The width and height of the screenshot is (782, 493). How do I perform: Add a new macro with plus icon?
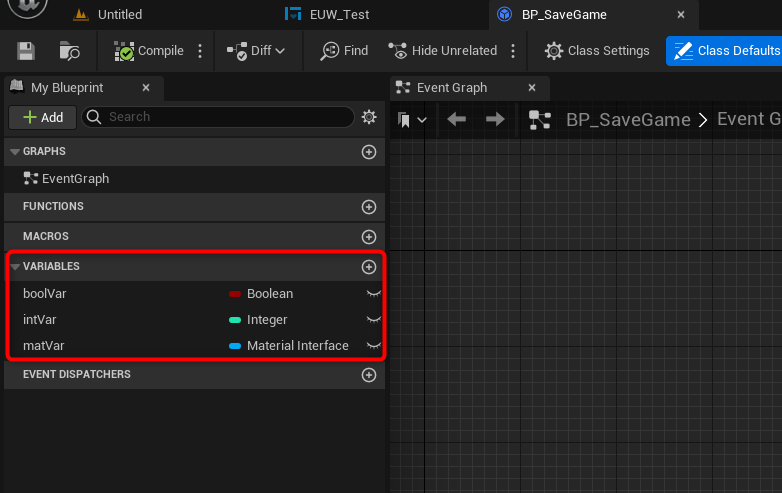coord(369,237)
